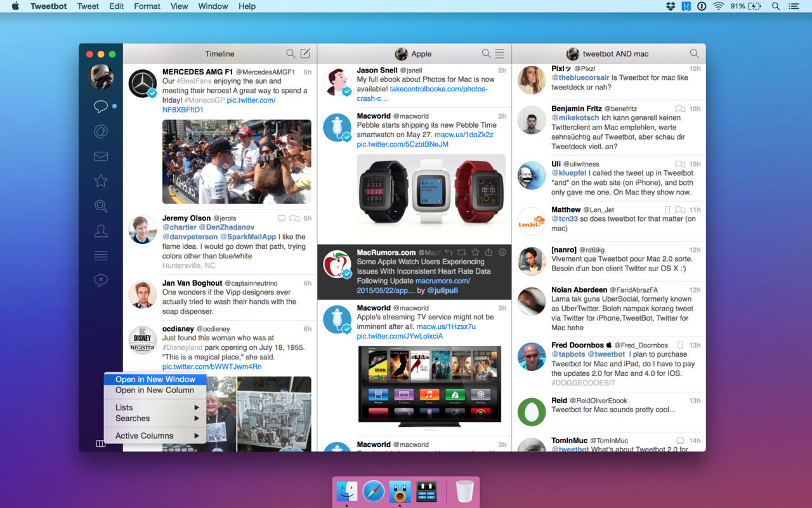Expand the Lists submenu
Screen dimensions: 812x508
pyautogui.click(x=155, y=408)
